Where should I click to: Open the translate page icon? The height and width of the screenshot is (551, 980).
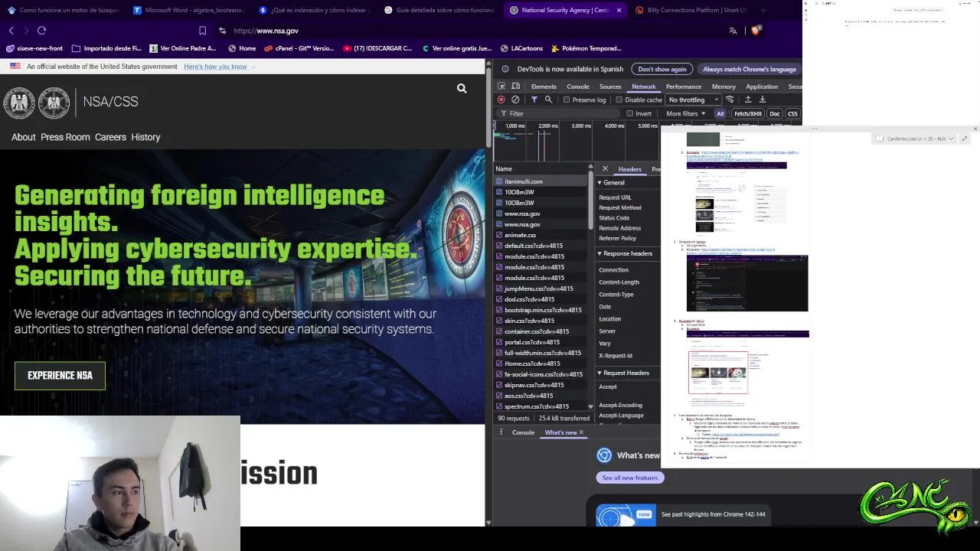point(733,31)
